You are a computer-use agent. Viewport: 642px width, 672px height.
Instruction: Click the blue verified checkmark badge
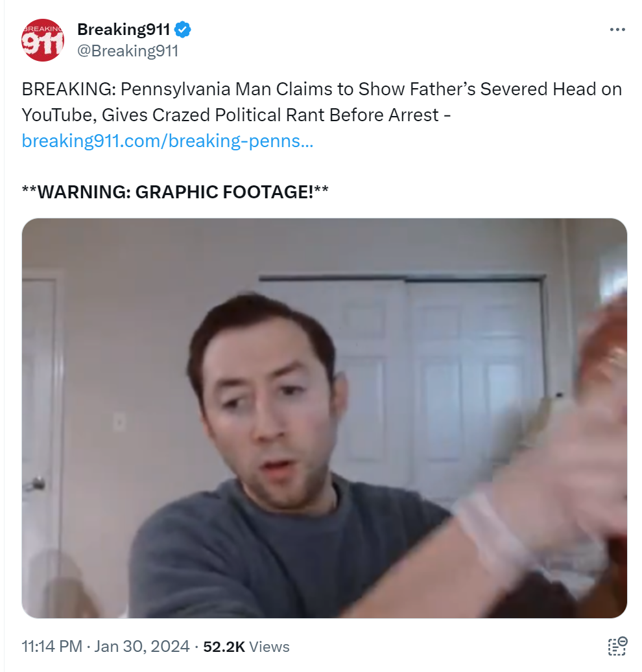point(183,30)
